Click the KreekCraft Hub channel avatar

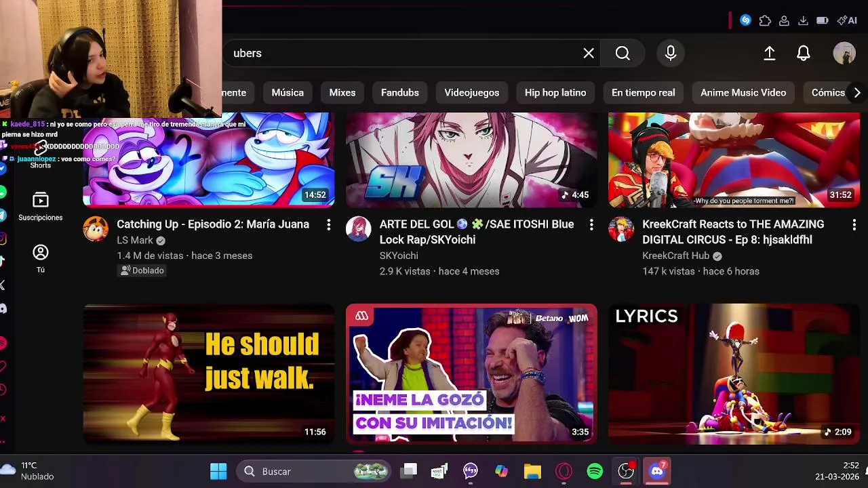coord(620,229)
